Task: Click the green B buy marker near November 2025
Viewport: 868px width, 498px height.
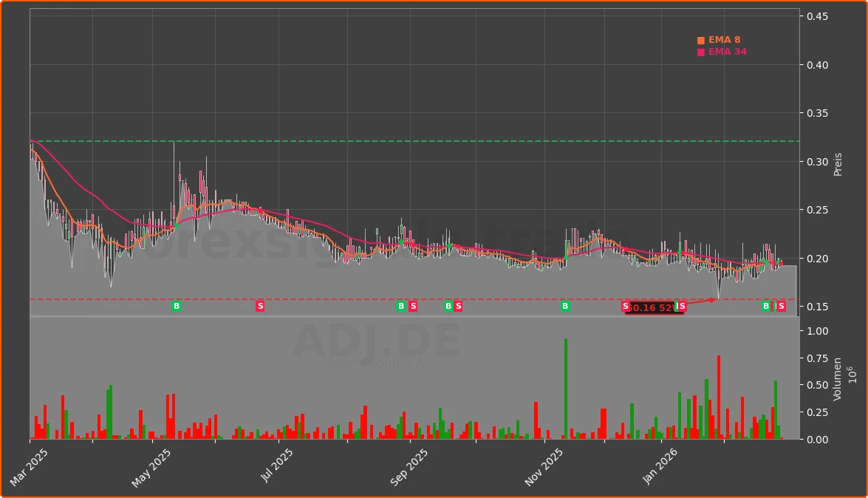Action: [565, 306]
